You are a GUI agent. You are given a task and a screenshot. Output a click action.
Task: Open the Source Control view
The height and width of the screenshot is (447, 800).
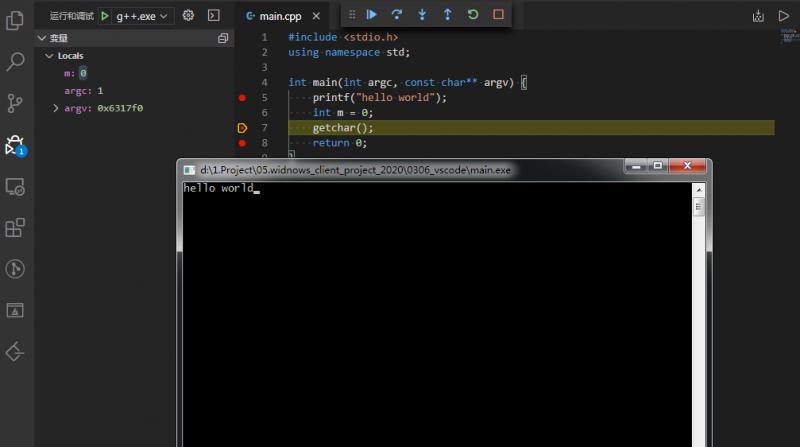(x=15, y=103)
